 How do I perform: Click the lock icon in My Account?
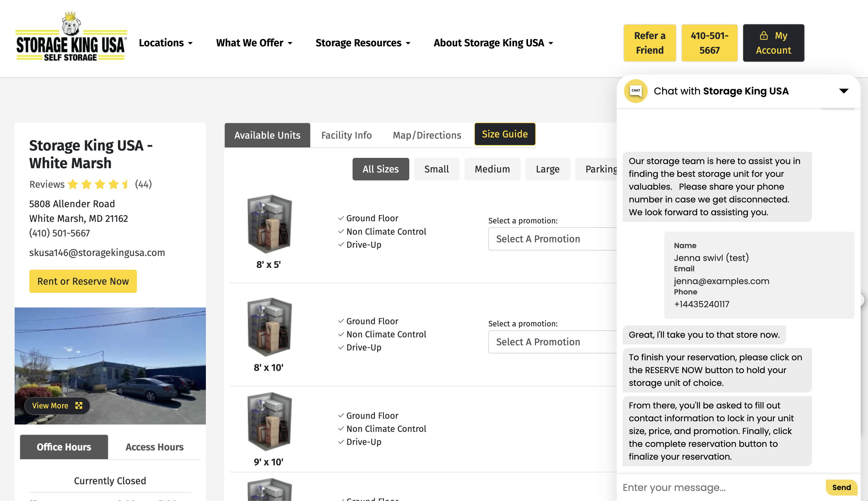tap(763, 35)
